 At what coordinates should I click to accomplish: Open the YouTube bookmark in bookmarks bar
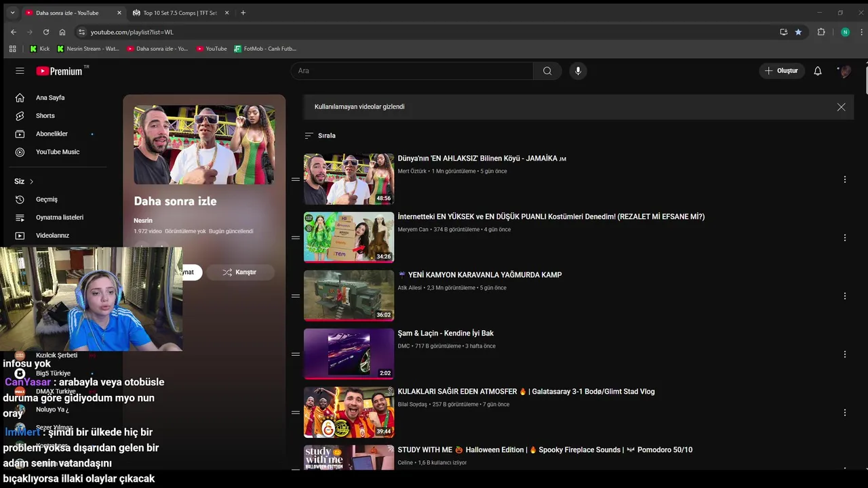click(x=212, y=49)
